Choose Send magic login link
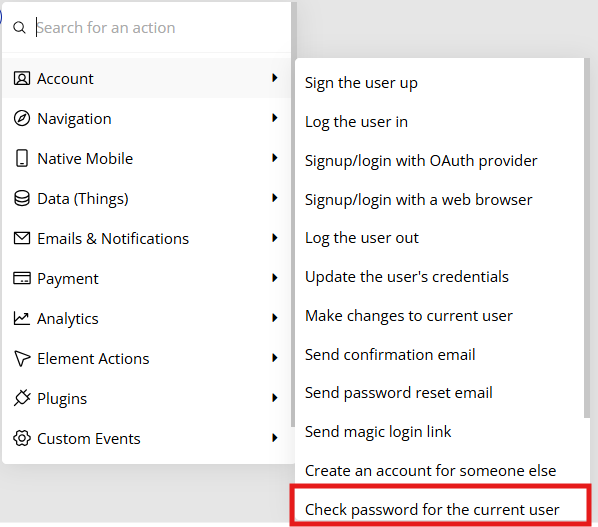The image size is (598, 527). (x=378, y=432)
